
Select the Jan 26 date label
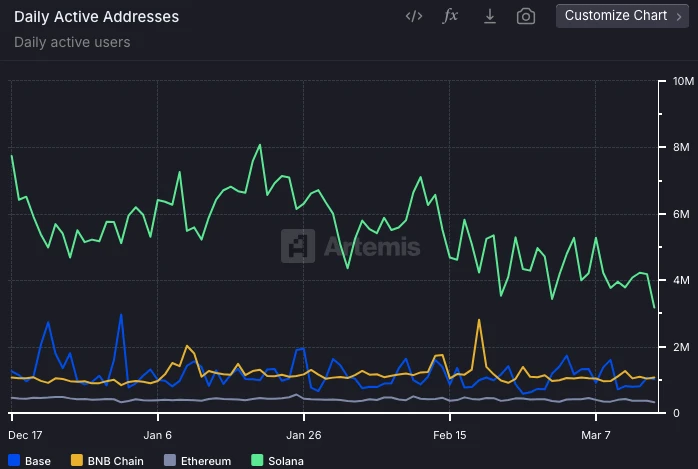[x=303, y=435]
